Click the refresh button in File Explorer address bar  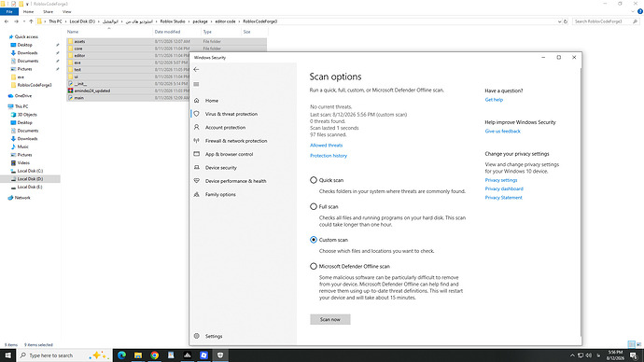pos(566,21)
